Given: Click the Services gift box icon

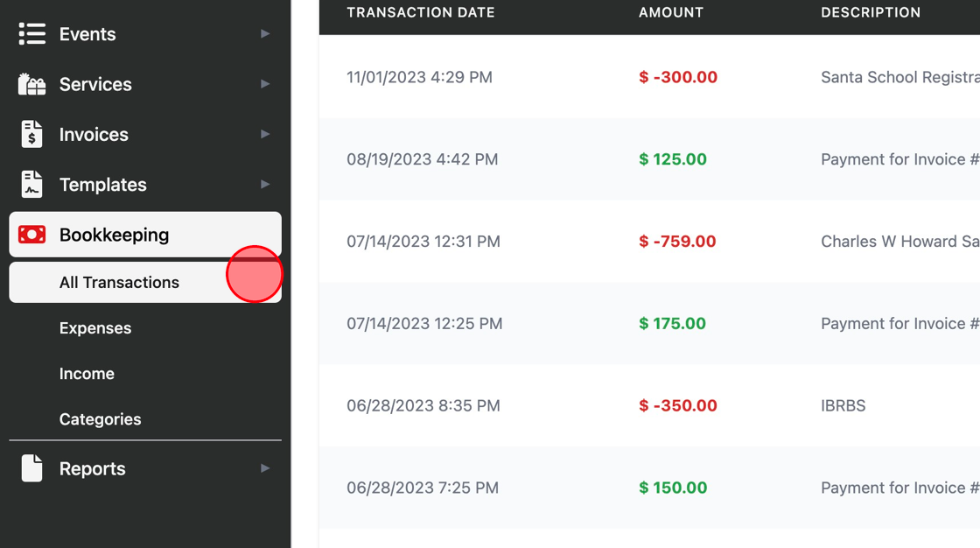Looking at the screenshot, I should [x=31, y=84].
